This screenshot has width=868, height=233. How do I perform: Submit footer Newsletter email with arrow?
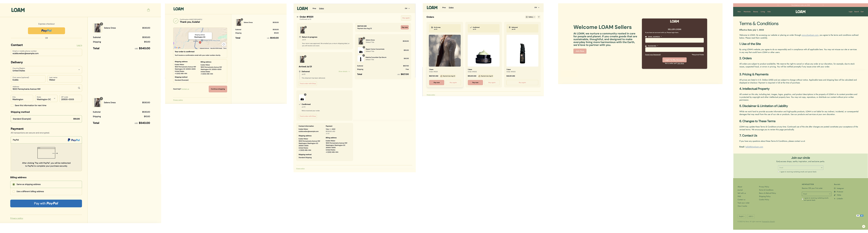tap(829, 194)
